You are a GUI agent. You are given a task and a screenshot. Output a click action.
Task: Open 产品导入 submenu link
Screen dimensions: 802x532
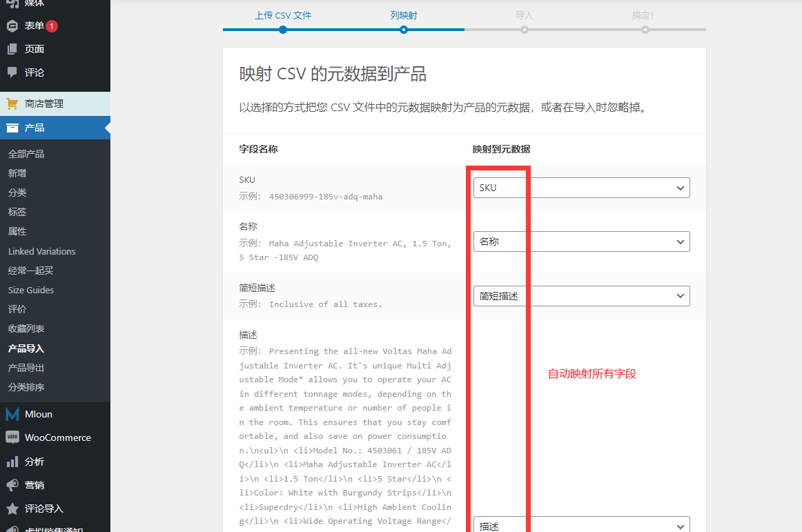[26, 348]
